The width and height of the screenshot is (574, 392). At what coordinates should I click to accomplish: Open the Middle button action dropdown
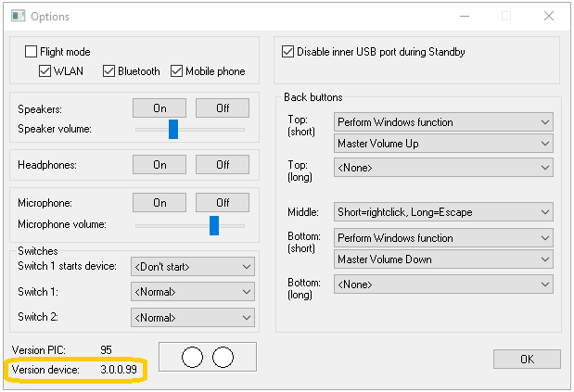click(443, 212)
